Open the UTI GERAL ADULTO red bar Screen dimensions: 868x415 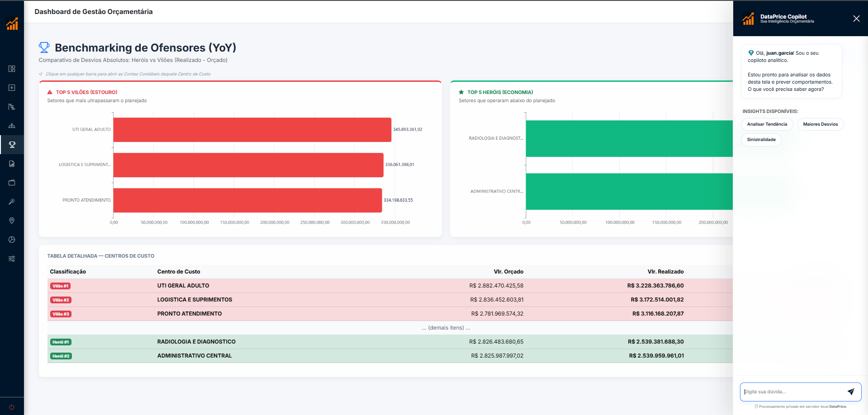point(252,130)
